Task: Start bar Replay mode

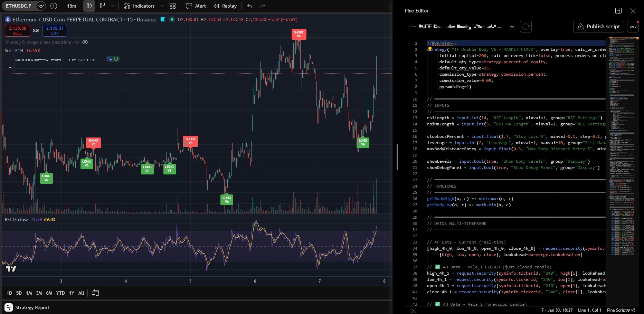Action: [x=225, y=6]
